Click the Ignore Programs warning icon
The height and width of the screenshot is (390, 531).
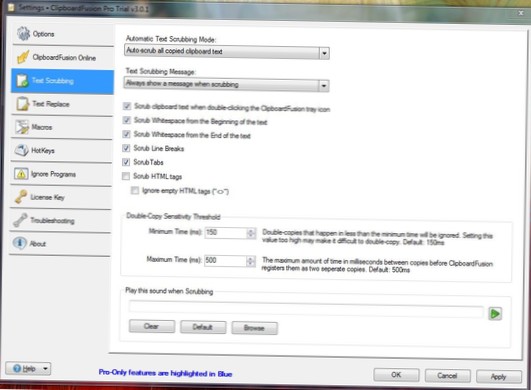[21, 174]
